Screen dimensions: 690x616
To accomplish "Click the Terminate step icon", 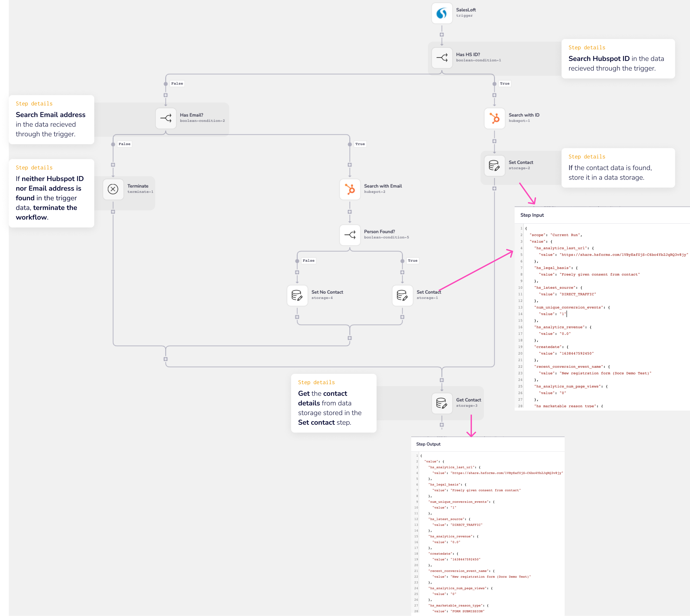I will 113,189.
